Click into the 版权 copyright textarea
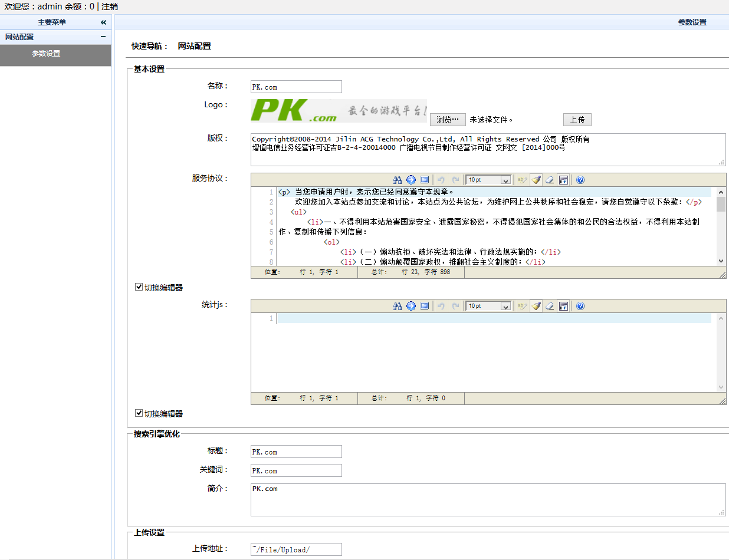This screenshot has height=560, width=729. [x=488, y=150]
